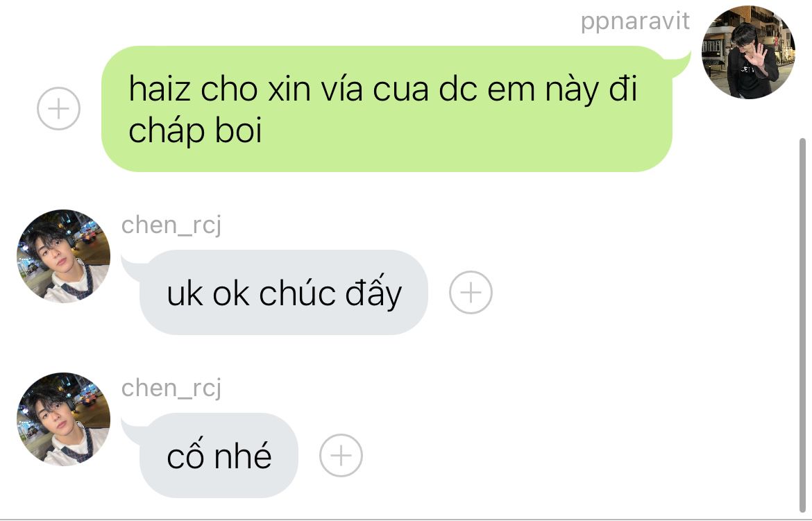Screen dimensions: 812x521
Task: Tap the plus icon beside the green message
Action: tap(58, 109)
